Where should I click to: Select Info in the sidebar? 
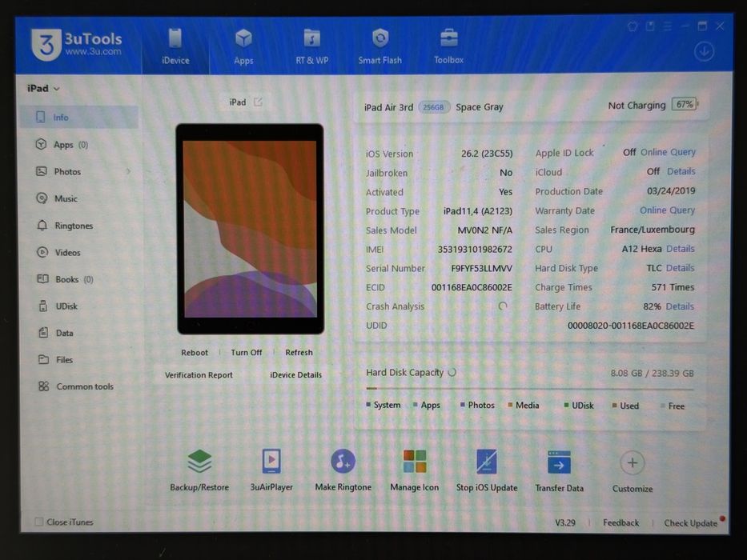point(78,117)
